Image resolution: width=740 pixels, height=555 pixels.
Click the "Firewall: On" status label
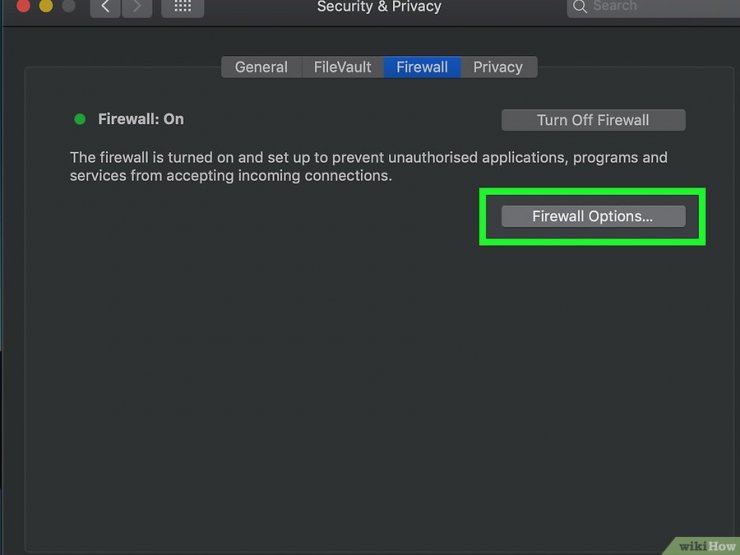point(141,119)
